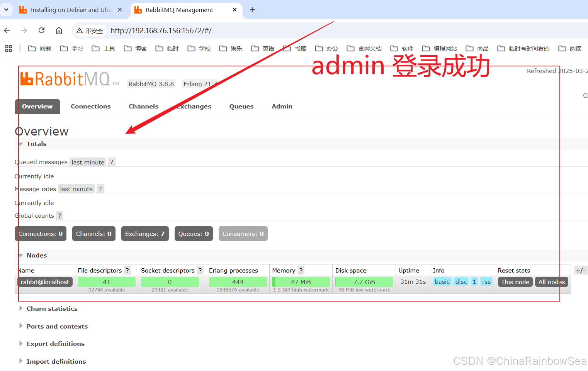Click the Connections: 0 count button
Image resolution: width=588 pixels, height=371 pixels.
tap(41, 234)
